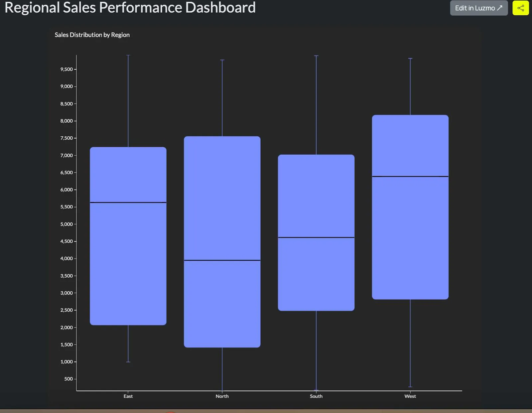The width and height of the screenshot is (532, 413).
Task: Select the North region box
Action: point(222,242)
